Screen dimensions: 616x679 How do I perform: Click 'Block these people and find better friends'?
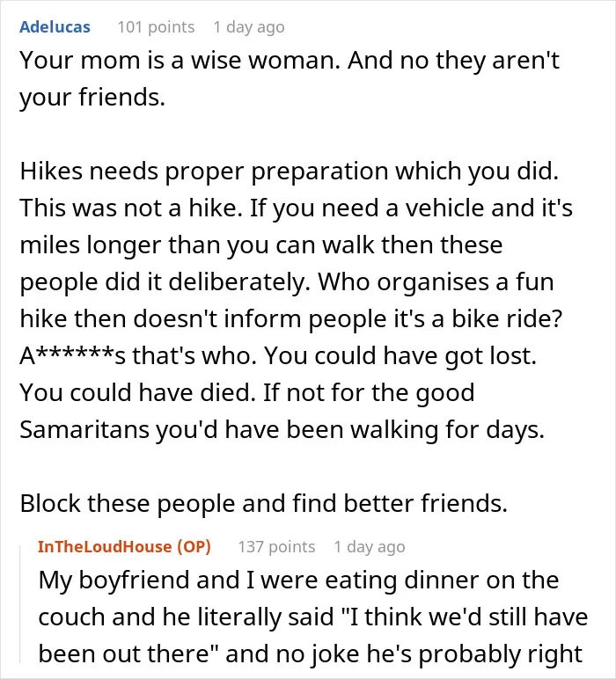[x=263, y=504]
